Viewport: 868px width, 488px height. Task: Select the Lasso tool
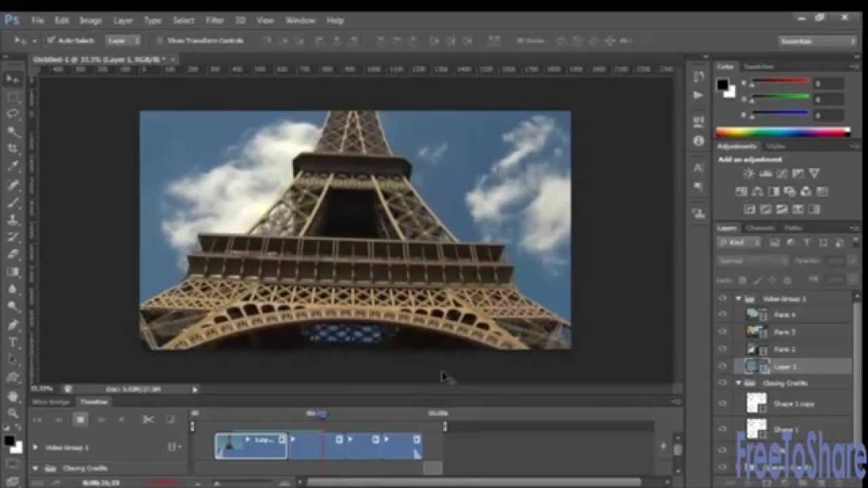click(13, 115)
